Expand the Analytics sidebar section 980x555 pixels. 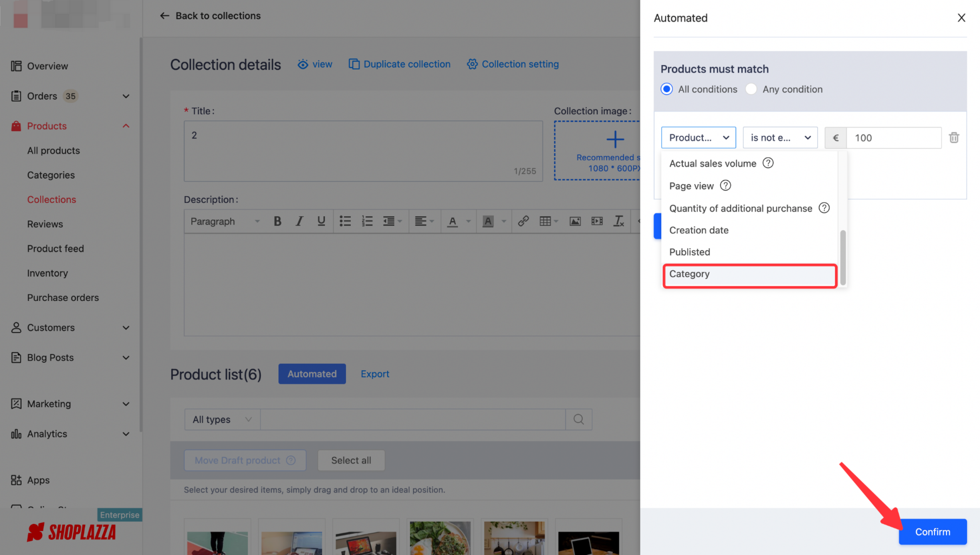tap(126, 434)
